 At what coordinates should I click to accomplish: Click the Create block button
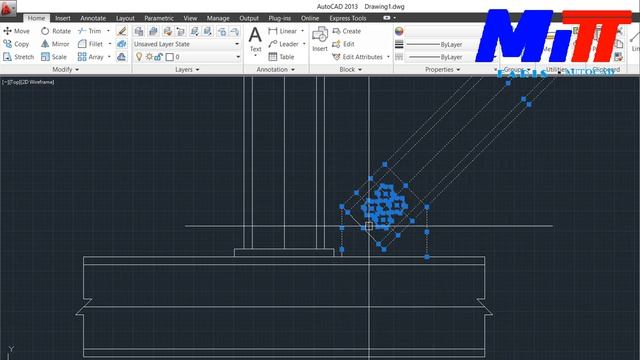click(347, 31)
